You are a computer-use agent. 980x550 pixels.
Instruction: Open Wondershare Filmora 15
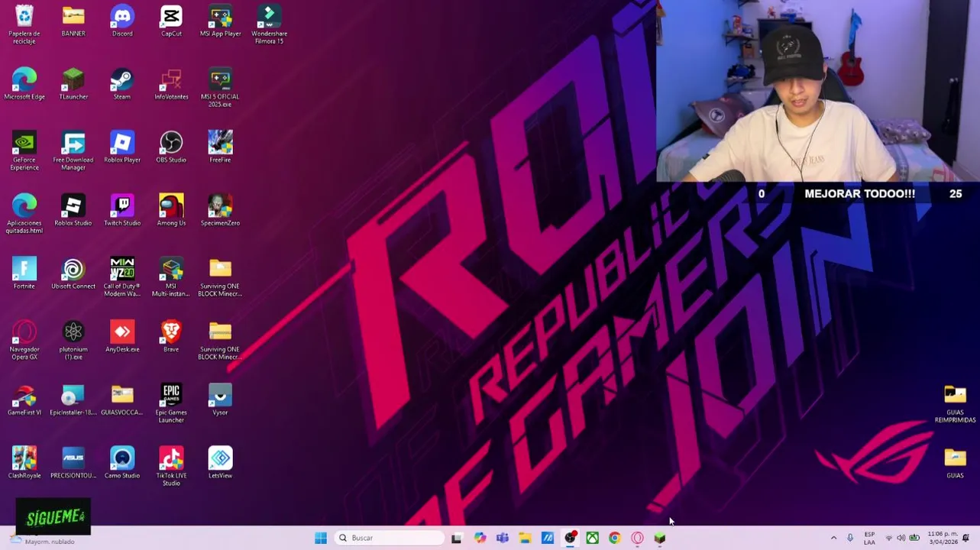point(269,24)
